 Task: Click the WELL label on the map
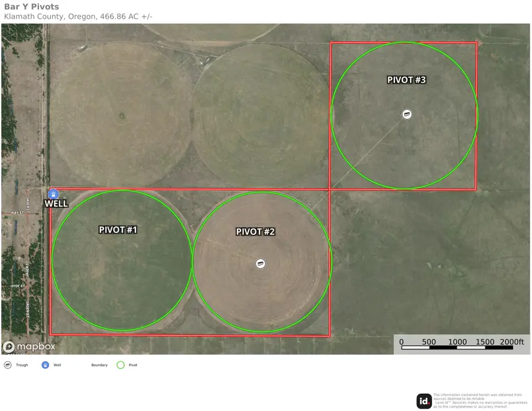pyautogui.click(x=56, y=203)
